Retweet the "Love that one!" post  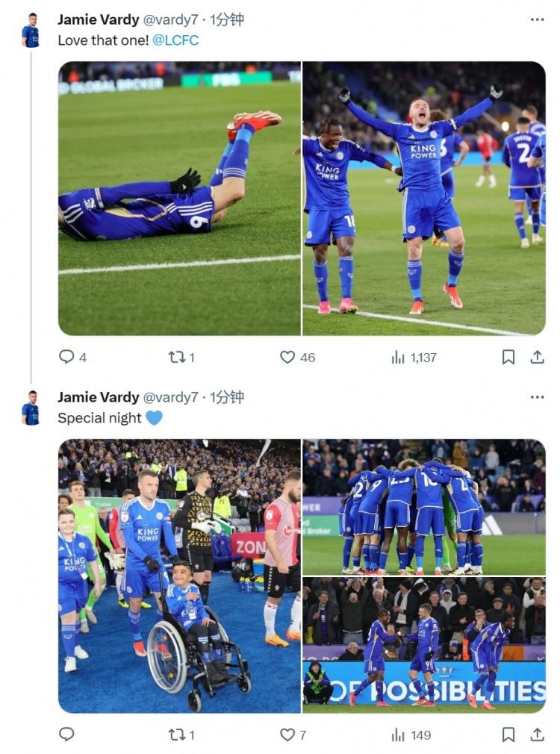click(x=177, y=357)
